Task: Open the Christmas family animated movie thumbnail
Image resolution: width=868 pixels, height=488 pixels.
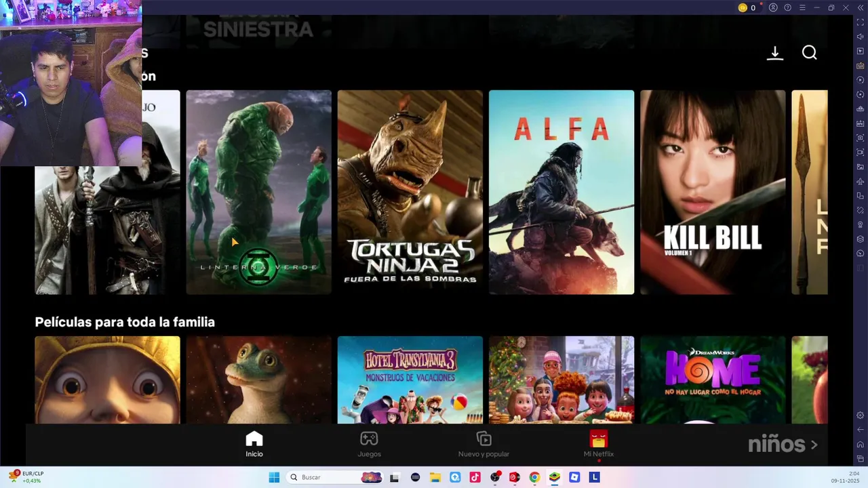Action: point(561,380)
